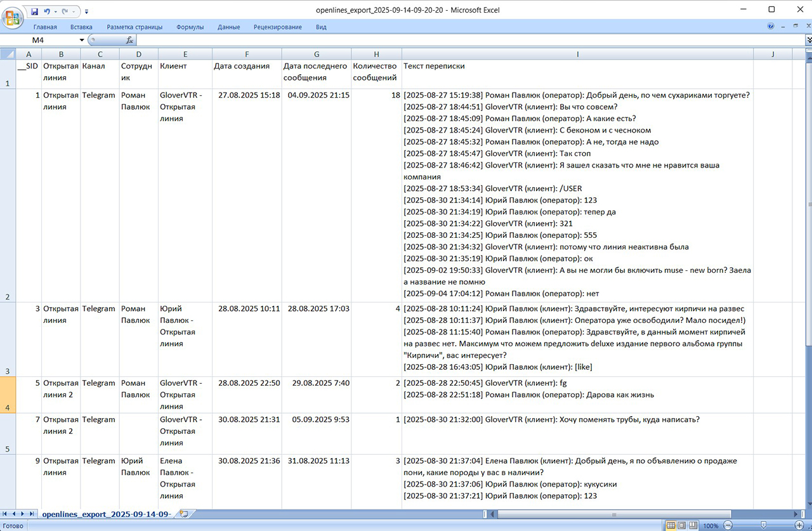Switch to Page Layout view

[682, 526]
